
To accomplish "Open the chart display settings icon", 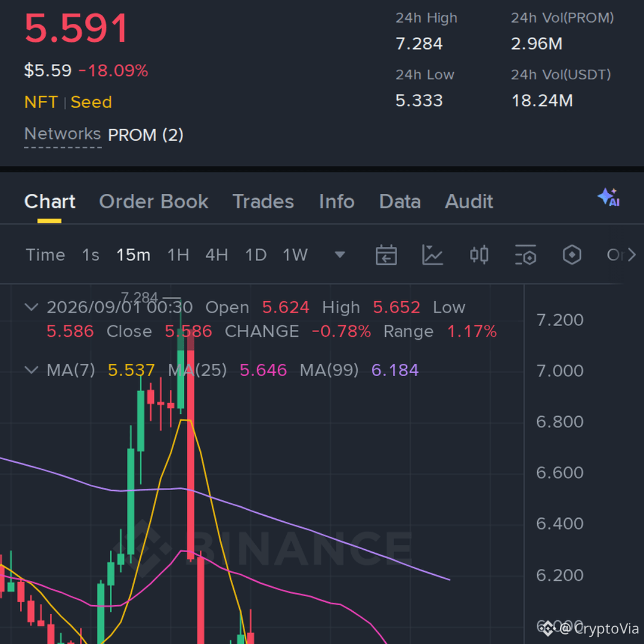I will 526,255.
